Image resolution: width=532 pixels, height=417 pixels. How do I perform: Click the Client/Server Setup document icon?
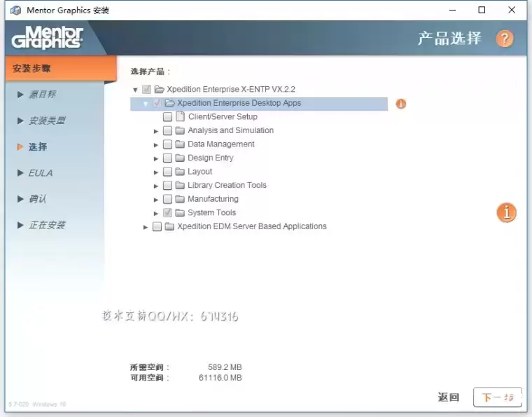[x=180, y=116]
